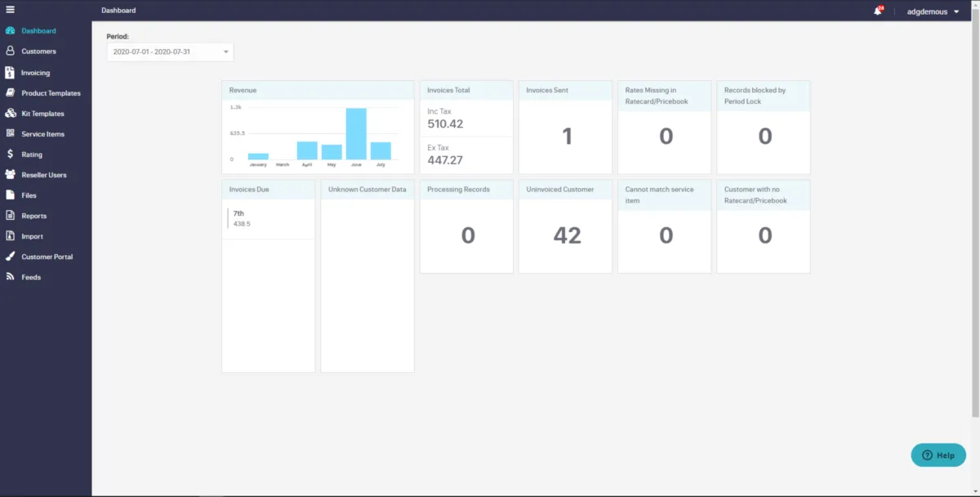The width and height of the screenshot is (980, 497).
Task: Select the Rating dollar sign icon
Action: 10,154
